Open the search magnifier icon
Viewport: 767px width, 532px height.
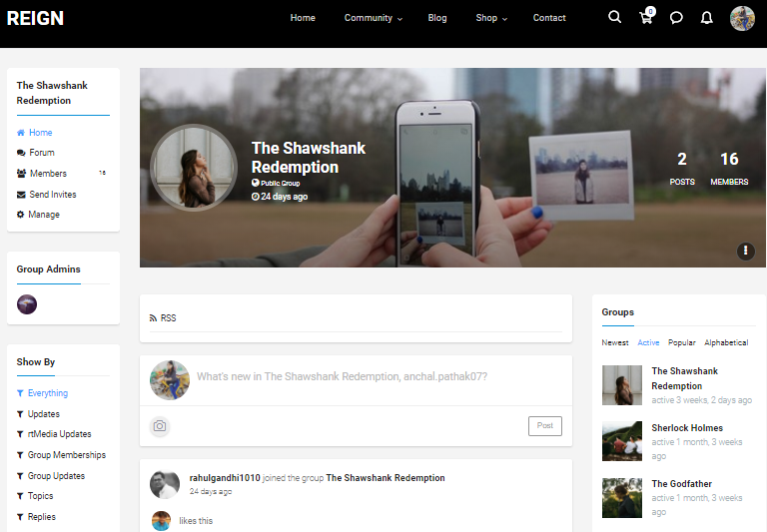pos(614,18)
